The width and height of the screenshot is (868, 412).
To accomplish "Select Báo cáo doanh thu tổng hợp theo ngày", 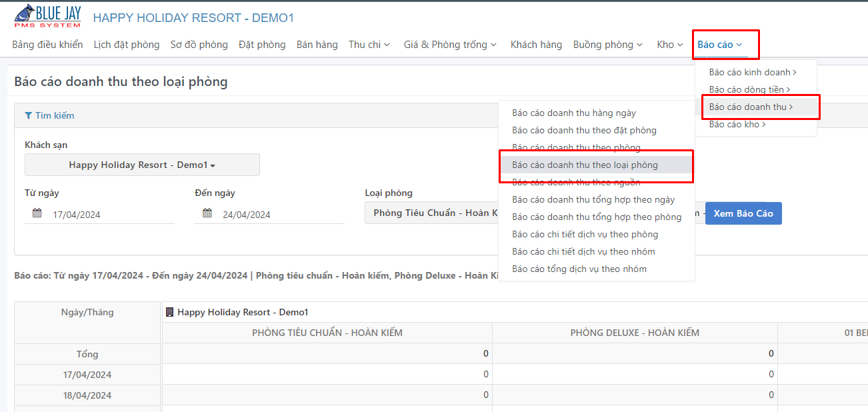I will tap(593, 199).
